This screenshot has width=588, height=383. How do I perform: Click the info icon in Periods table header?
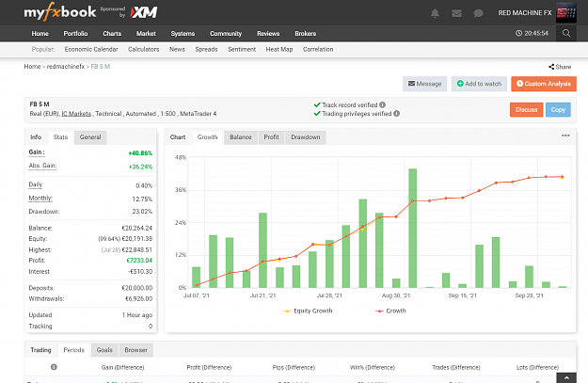[54, 367]
